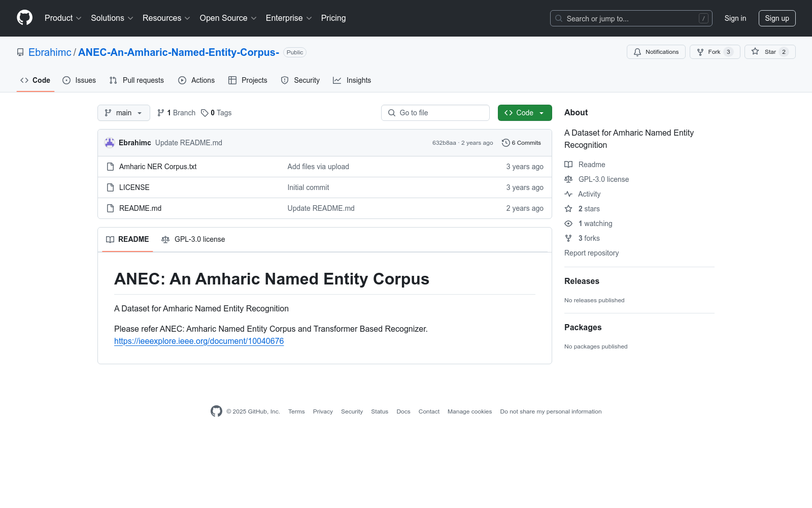Click the bell icon in Notifications
The height and width of the screenshot is (508, 812).
click(637, 52)
